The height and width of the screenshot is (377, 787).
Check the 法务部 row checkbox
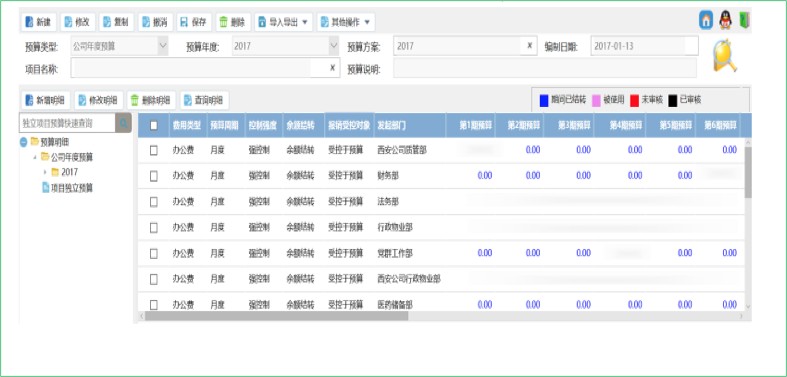click(154, 202)
